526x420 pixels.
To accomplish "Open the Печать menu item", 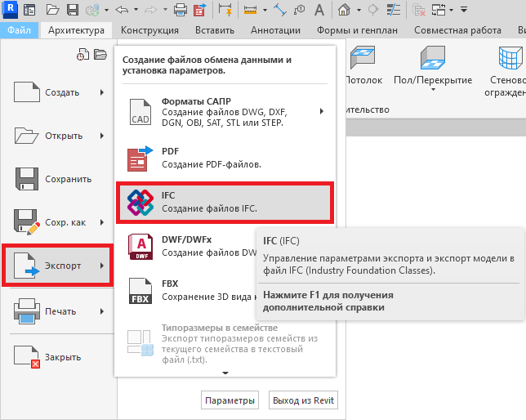I will pos(58,311).
